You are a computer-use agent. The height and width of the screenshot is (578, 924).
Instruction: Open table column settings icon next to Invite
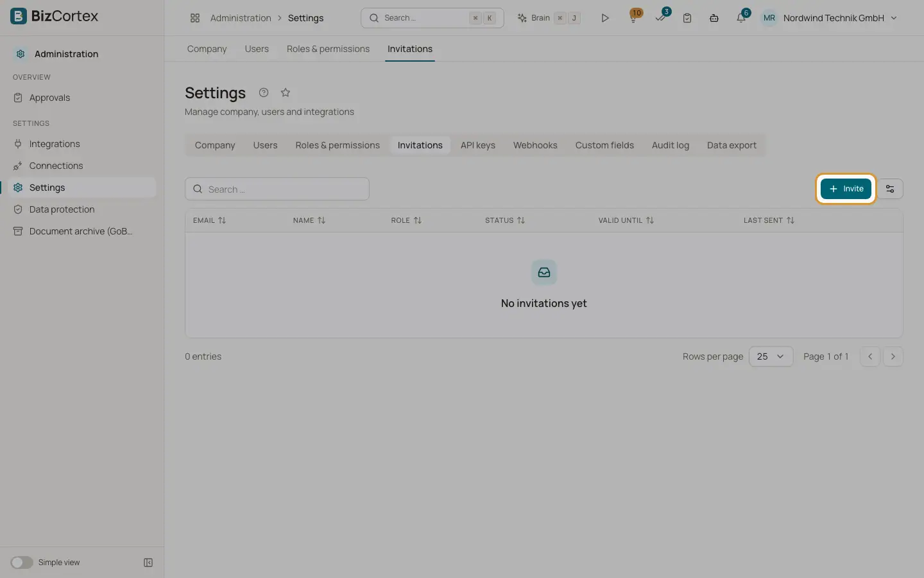(x=890, y=189)
